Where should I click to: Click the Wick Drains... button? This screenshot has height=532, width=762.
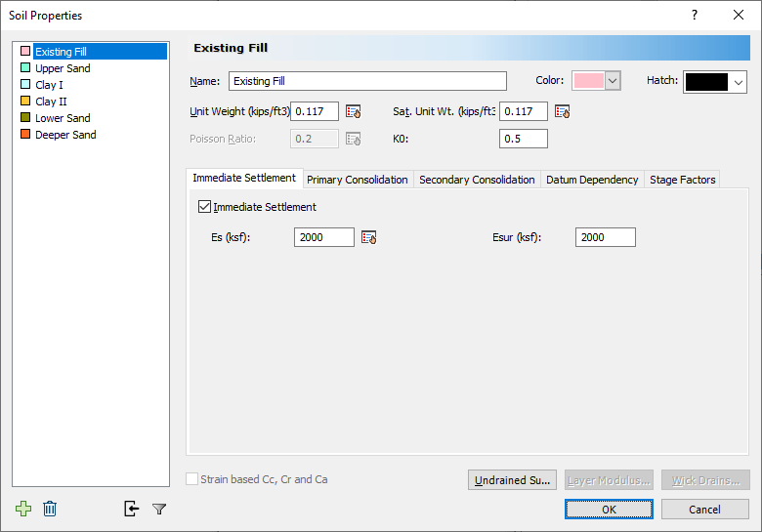pos(705,480)
